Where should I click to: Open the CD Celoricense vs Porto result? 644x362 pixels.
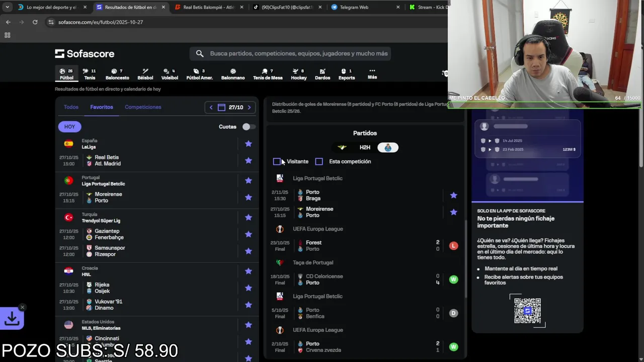[365, 280]
